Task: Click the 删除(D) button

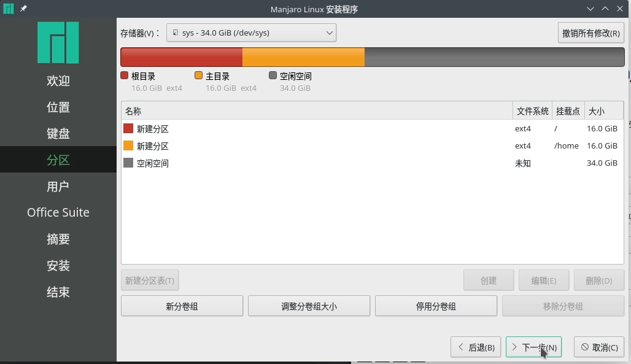Action: 599,281
